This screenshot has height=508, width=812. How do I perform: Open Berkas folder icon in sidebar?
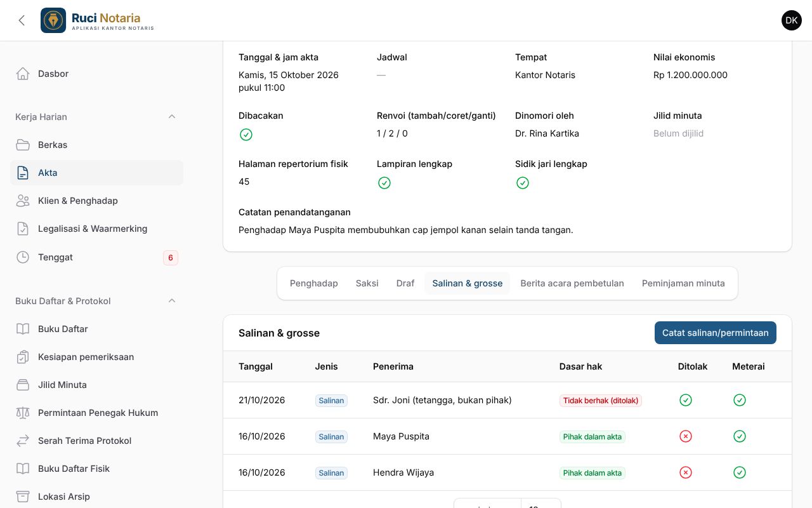23,145
